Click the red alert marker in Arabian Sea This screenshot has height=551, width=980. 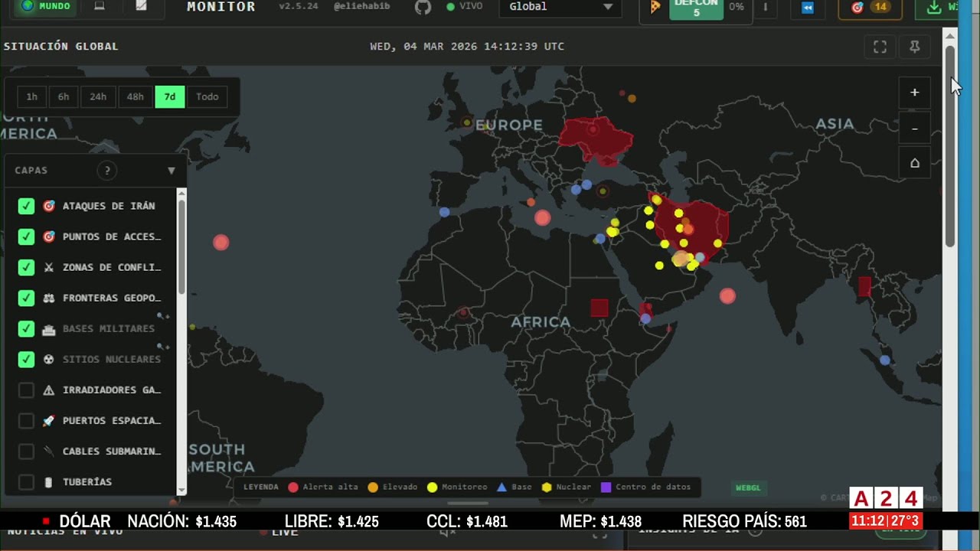727,296
